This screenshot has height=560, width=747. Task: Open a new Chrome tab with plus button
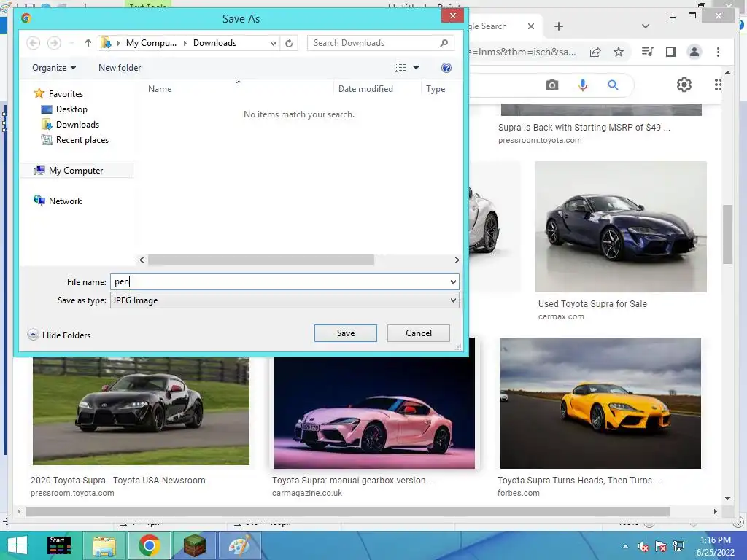(559, 26)
